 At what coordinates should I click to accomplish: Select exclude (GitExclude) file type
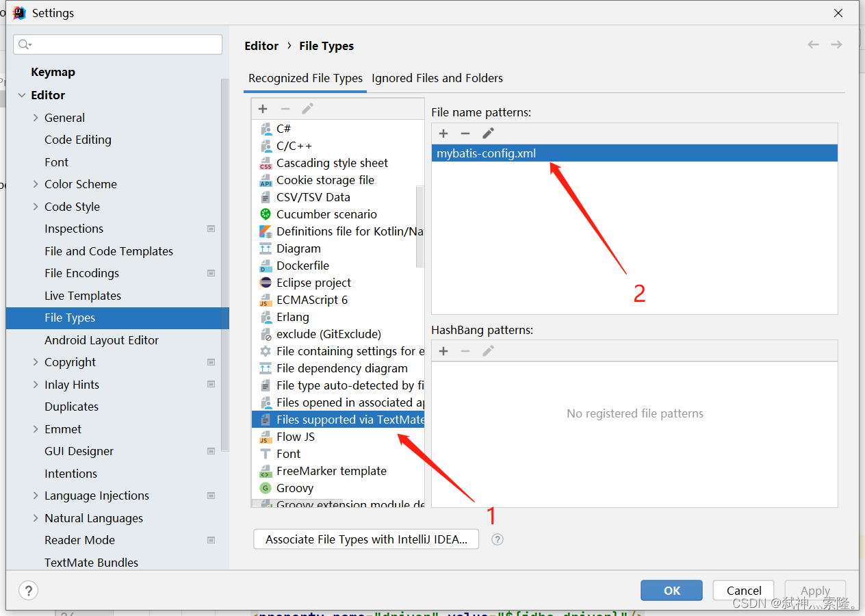click(338, 334)
